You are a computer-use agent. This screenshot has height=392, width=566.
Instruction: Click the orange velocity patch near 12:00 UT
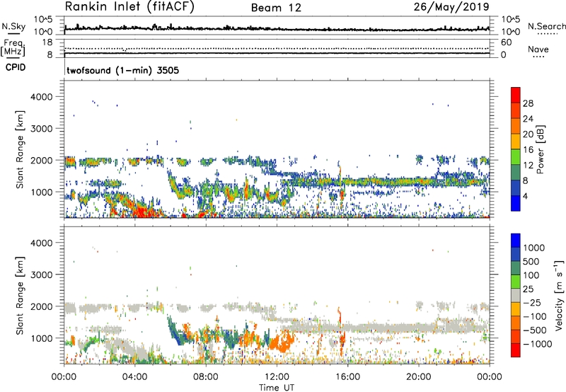[x=282, y=342]
